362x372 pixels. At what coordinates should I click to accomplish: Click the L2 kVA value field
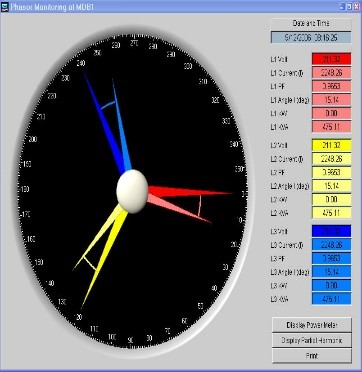tap(331, 213)
